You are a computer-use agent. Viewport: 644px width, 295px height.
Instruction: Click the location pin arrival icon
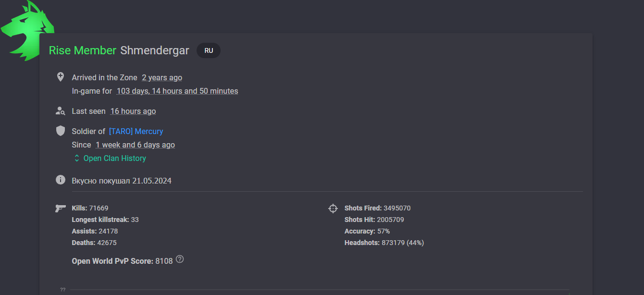point(61,77)
